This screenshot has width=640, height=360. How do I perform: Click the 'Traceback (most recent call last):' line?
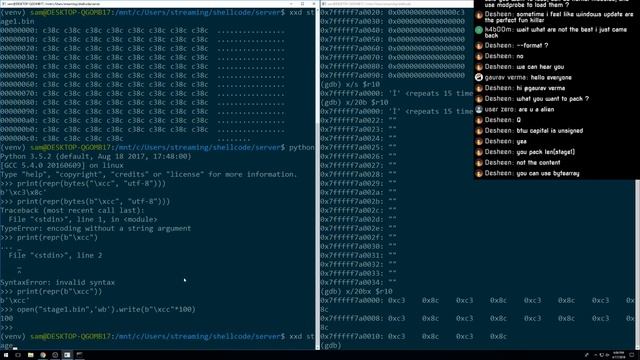[72, 210]
